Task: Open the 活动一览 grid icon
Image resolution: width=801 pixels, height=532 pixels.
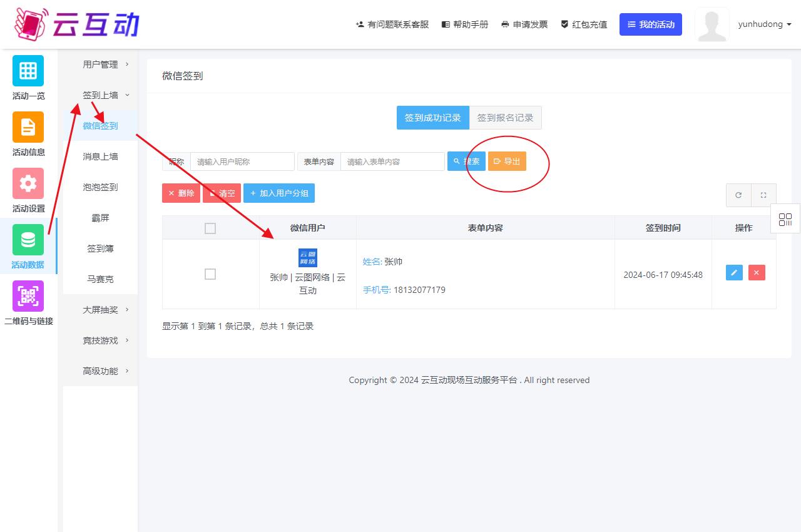Action: (28, 71)
